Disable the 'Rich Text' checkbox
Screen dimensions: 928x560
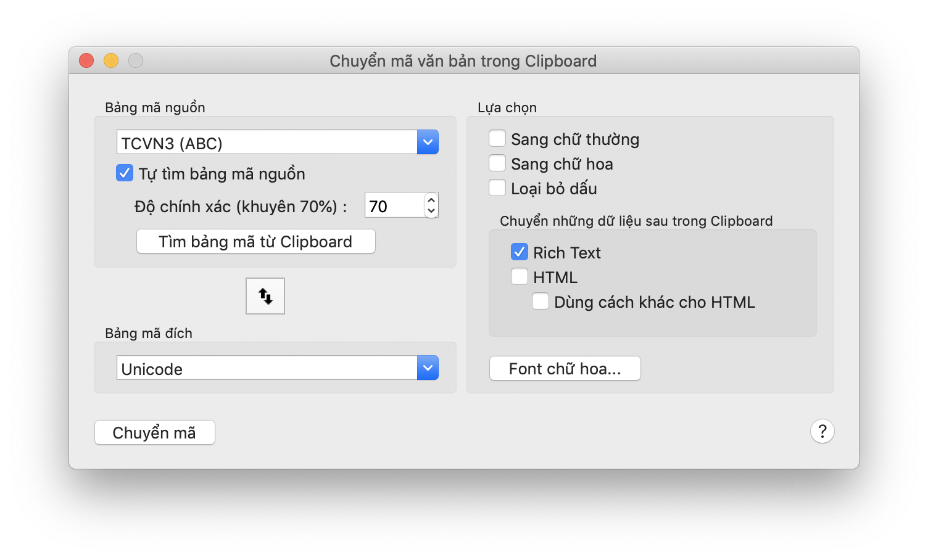click(x=520, y=252)
